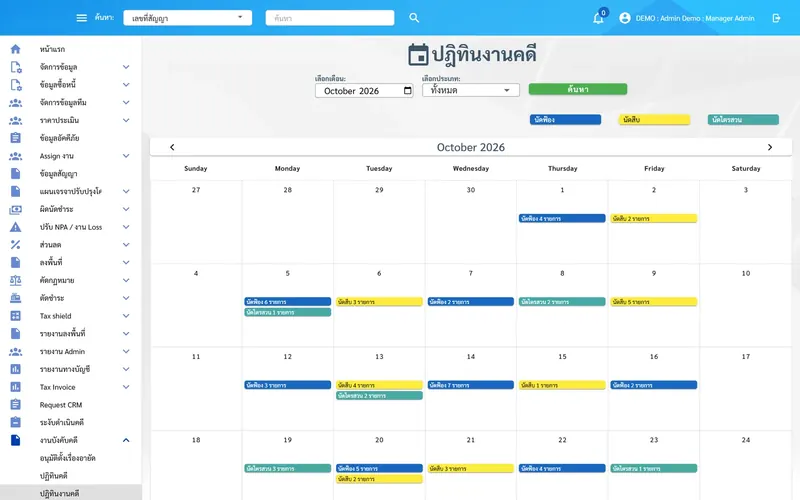Select ปฏิทินงานคดี submenu item
The image size is (800, 500).
tap(60, 493)
